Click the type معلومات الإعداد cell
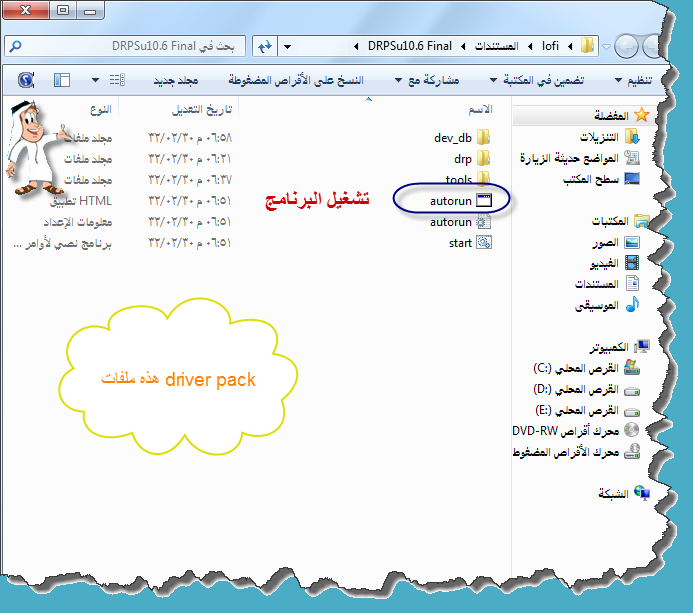The width and height of the screenshot is (693, 613). click(x=77, y=222)
